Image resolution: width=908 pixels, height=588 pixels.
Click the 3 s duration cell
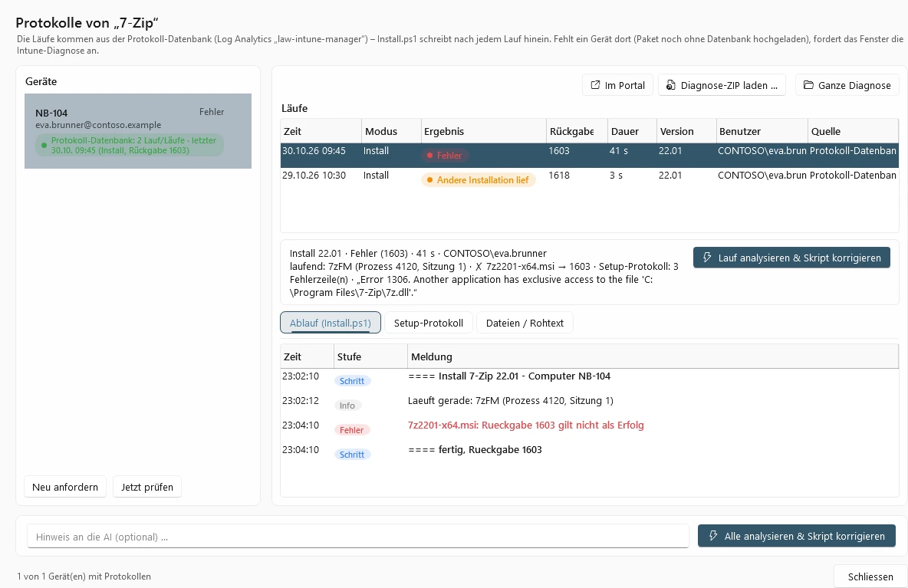coord(616,176)
